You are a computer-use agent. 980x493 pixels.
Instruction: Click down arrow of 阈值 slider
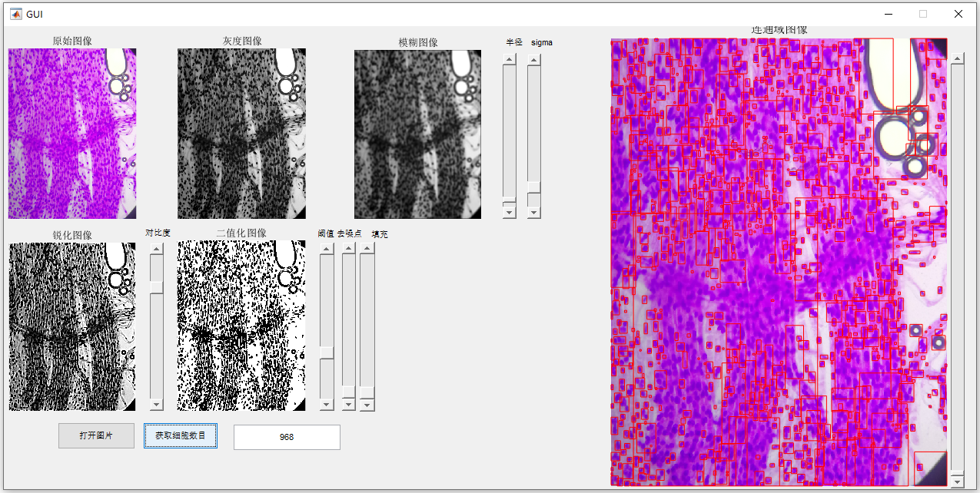tap(327, 404)
